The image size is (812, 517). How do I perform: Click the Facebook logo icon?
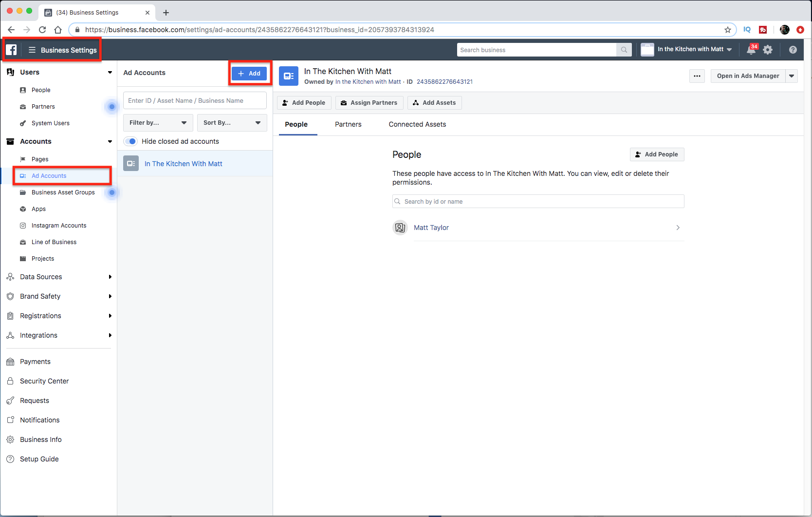coord(11,50)
